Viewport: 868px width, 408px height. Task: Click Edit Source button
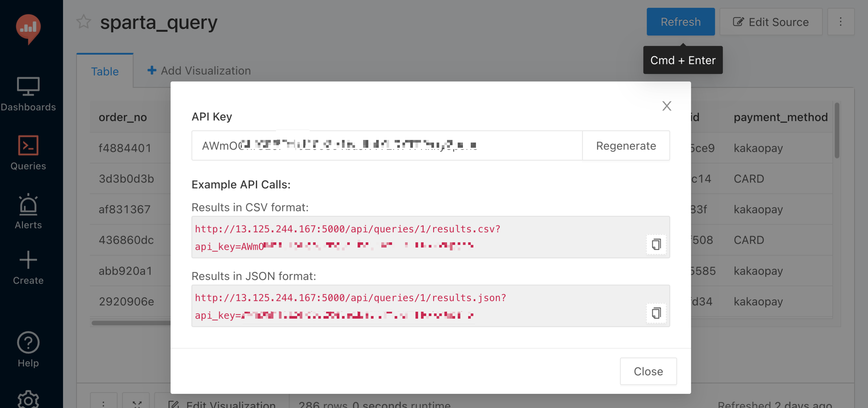click(770, 22)
